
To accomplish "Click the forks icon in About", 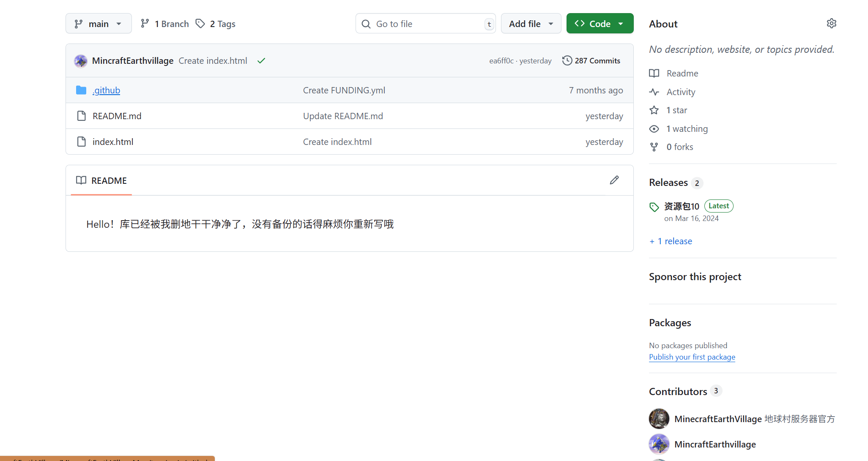I will click(654, 147).
